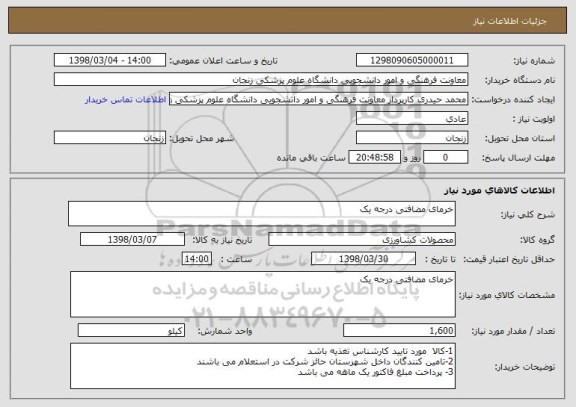This screenshot has height=407, width=576.
Task: Open the buyer contact information link
Action: (126, 100)
